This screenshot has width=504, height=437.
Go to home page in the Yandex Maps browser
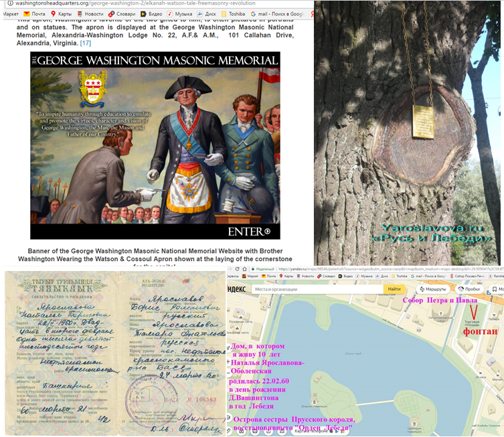click(x=244, y=269)
